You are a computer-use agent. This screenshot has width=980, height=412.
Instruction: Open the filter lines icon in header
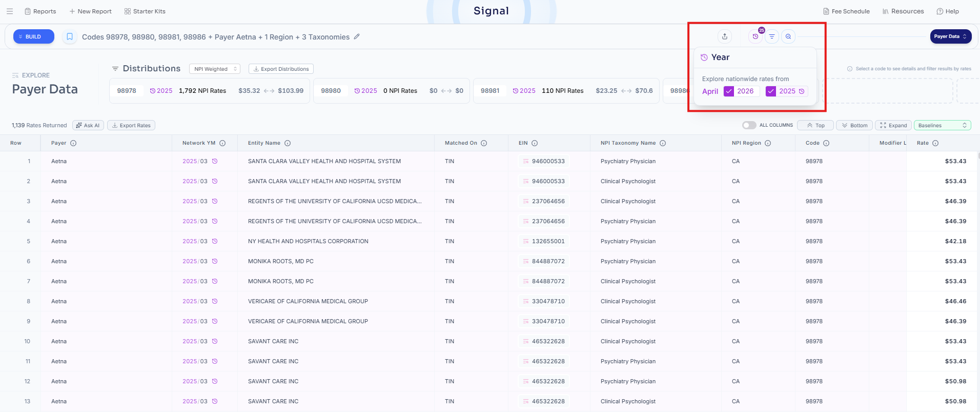click(772, 36)
